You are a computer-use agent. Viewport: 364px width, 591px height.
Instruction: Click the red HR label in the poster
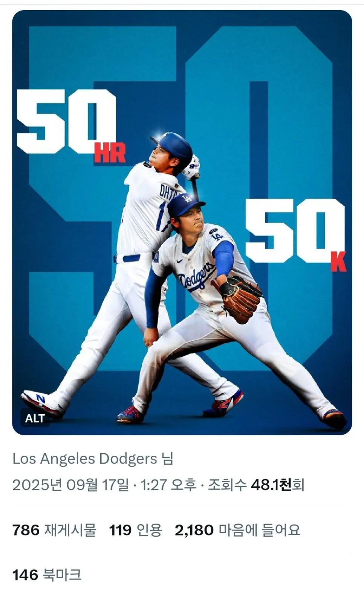[x=110, y=154]
